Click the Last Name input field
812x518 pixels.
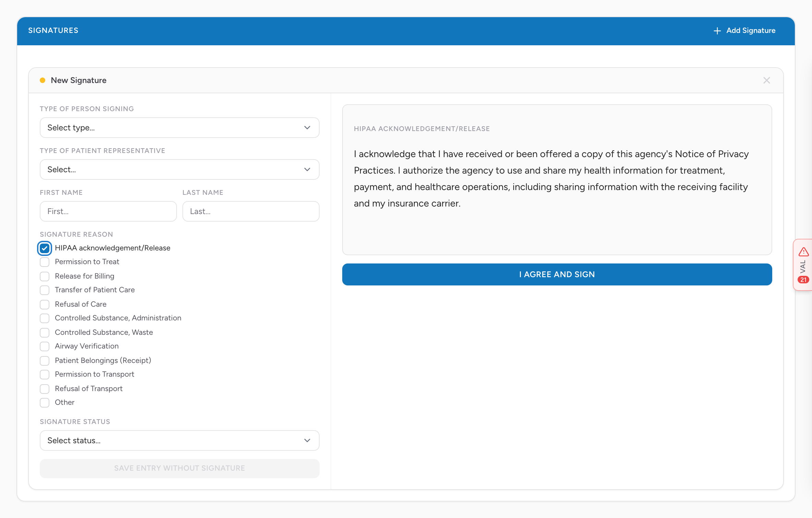[251, 211]
